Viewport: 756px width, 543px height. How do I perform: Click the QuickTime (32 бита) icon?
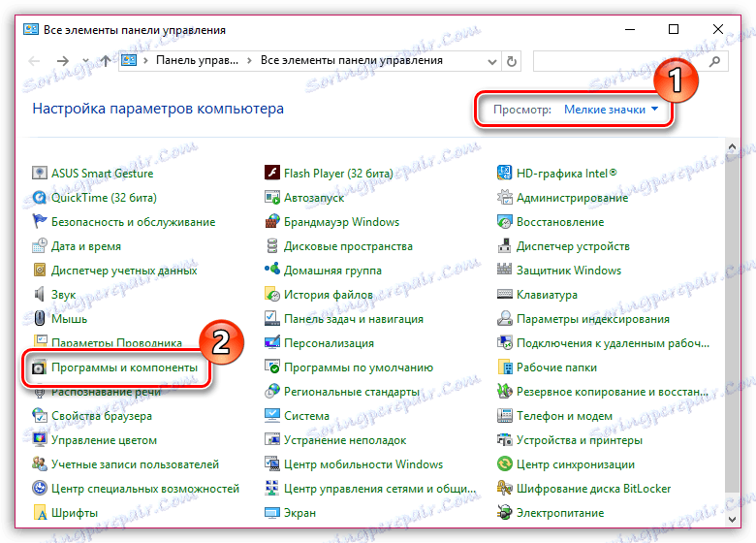click(x=39, y=197)
